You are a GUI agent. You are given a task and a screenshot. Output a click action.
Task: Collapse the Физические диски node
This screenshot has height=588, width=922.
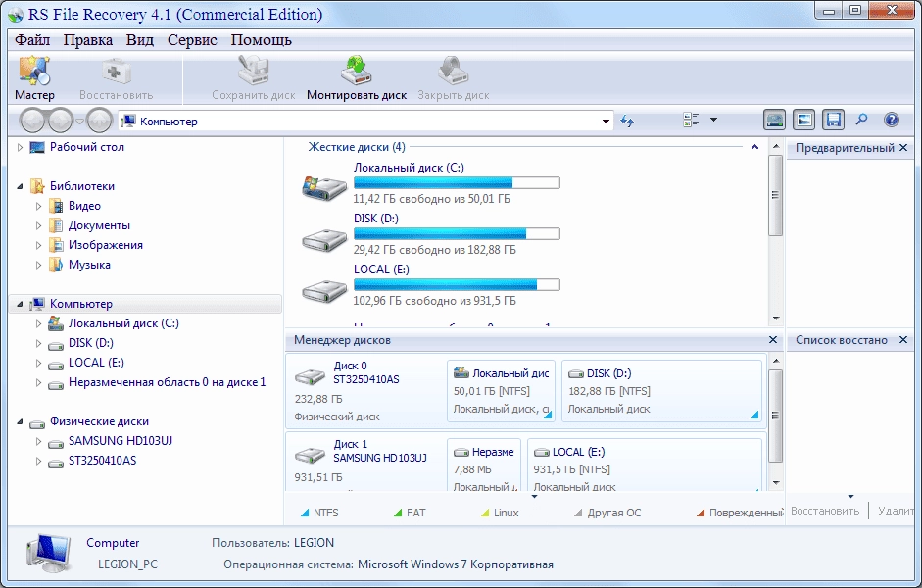(20, 421)
